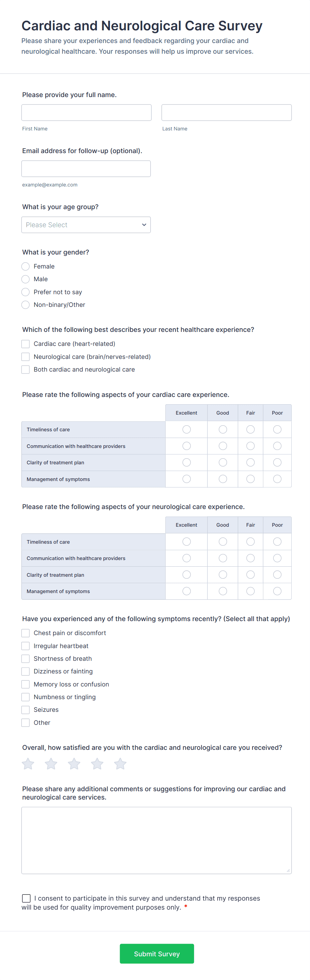Viewport: 310px width, 980px height.
Task: Select the third satisfaction star
Action: [x=74, y=764]
